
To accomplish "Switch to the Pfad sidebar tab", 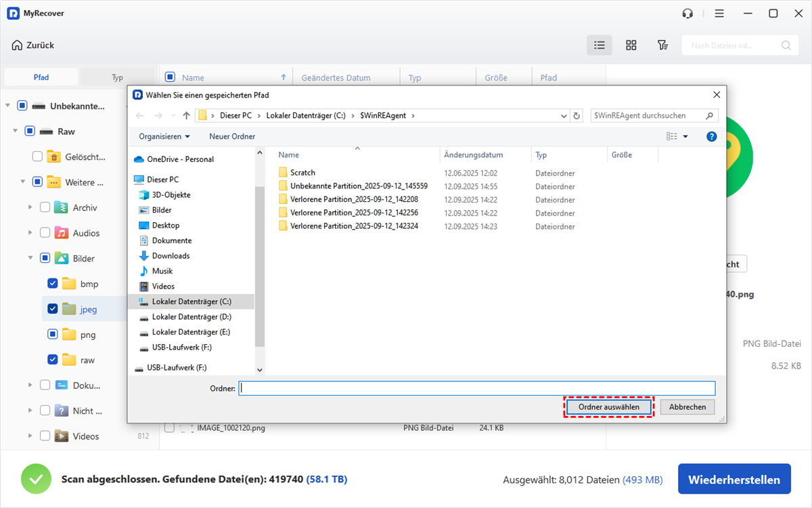I will point(41,77).
